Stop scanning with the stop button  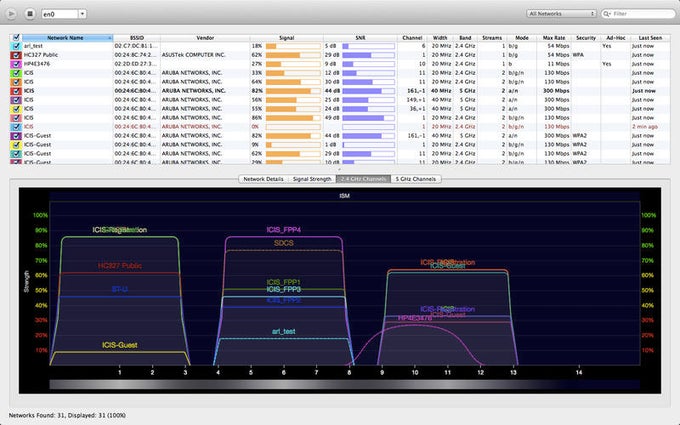pyautogui.click(x=29, y=14)
